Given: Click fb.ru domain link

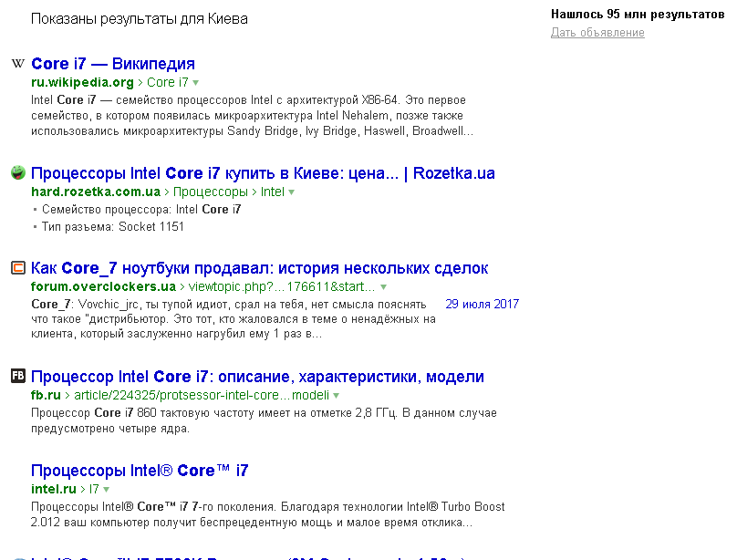Looking at the screenshot, I should coord(46,395).
